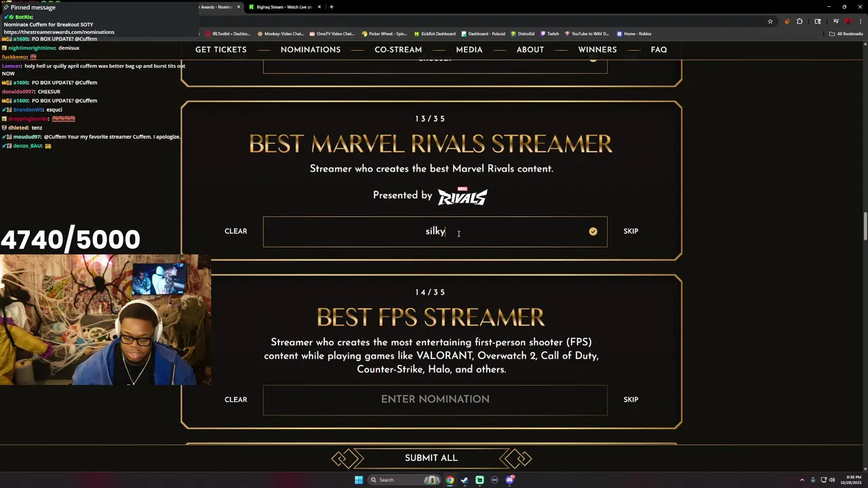868x488 pixels.
Task: Go to Get Tickets page
Action: click(x=221, y=49)
